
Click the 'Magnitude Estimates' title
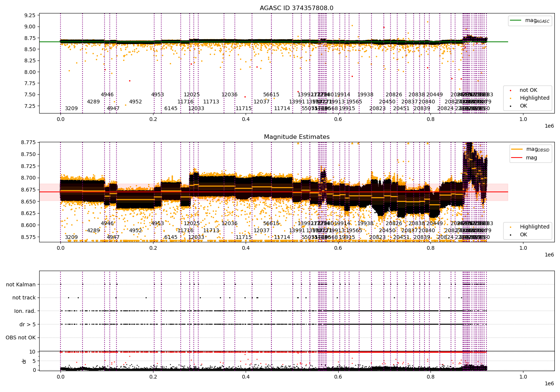[297, 137]
